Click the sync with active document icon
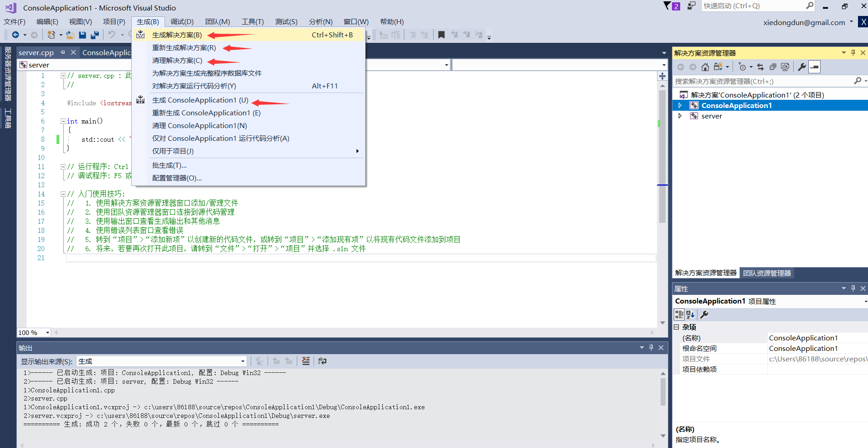 (760, 67)
